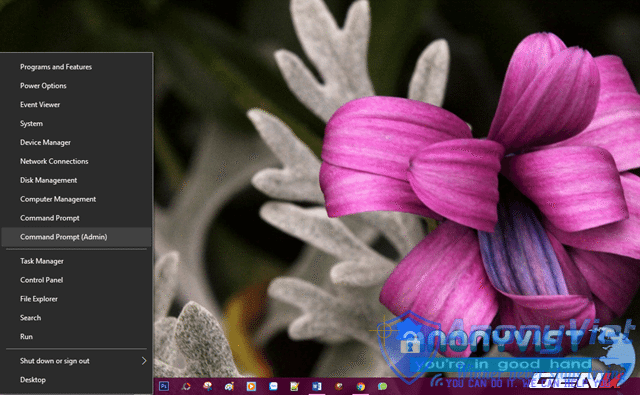Open the blue chat bubble taskbar icon
640x395 pixels.
pyautogui.click(x=273, y=386)
